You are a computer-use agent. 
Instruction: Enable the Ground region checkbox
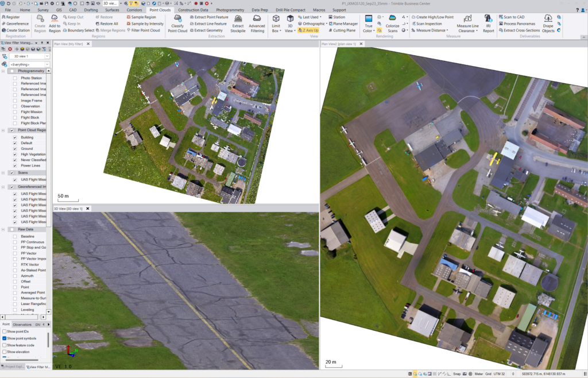pyautogui.click(x=14, y=149)
